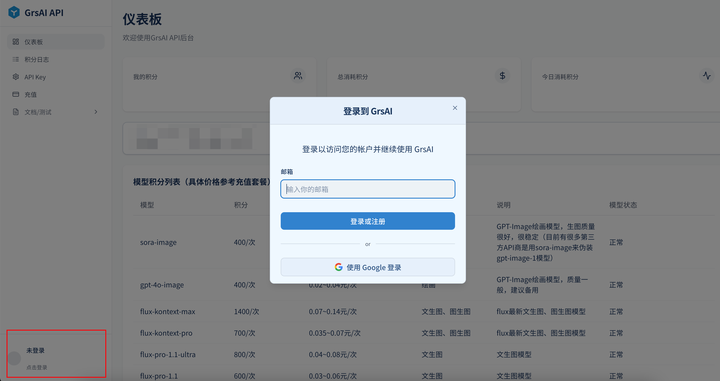
Task: Click the dollar icon on 总消耗积分 card
Action: [502, 75]
